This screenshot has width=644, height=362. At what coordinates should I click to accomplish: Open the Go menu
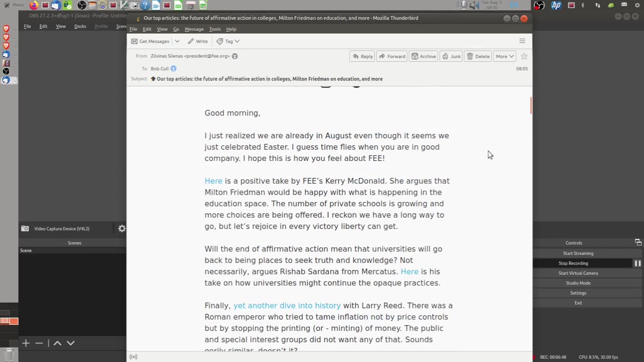176,29
